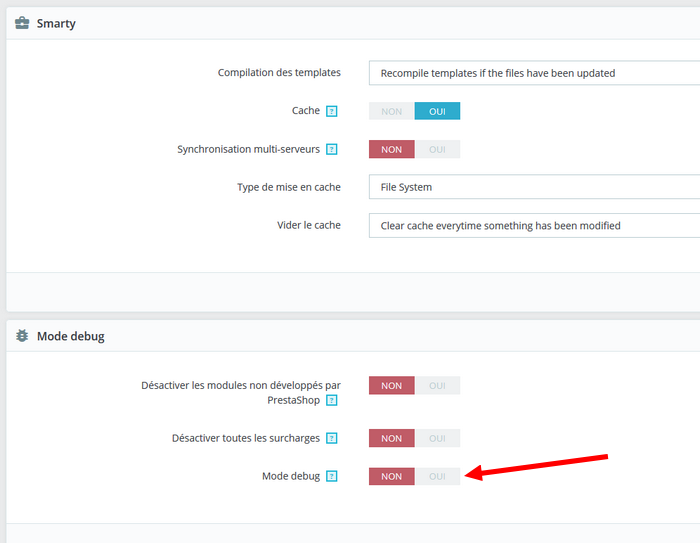This screenshot has width=700, height=543.
Task: Select NON for Désactiver toutes les surcharges
Action: point(392,438)
